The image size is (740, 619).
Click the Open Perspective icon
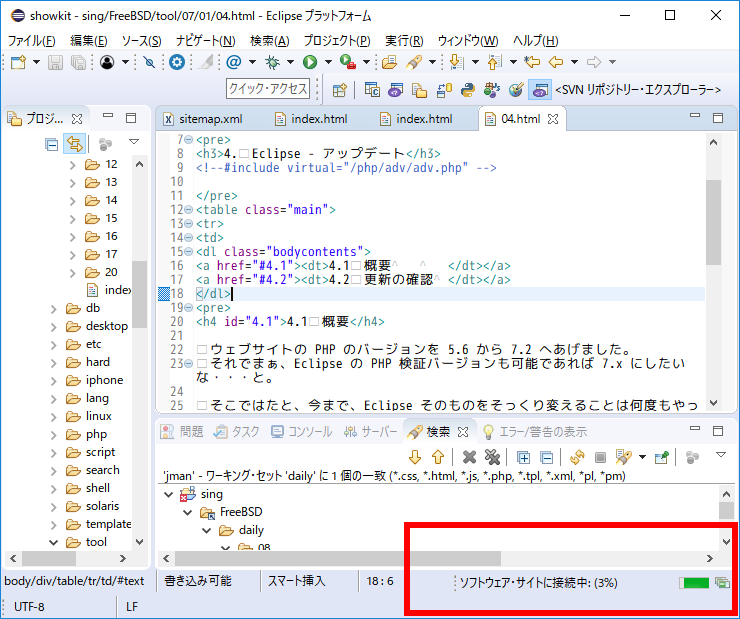coord(340,90)
